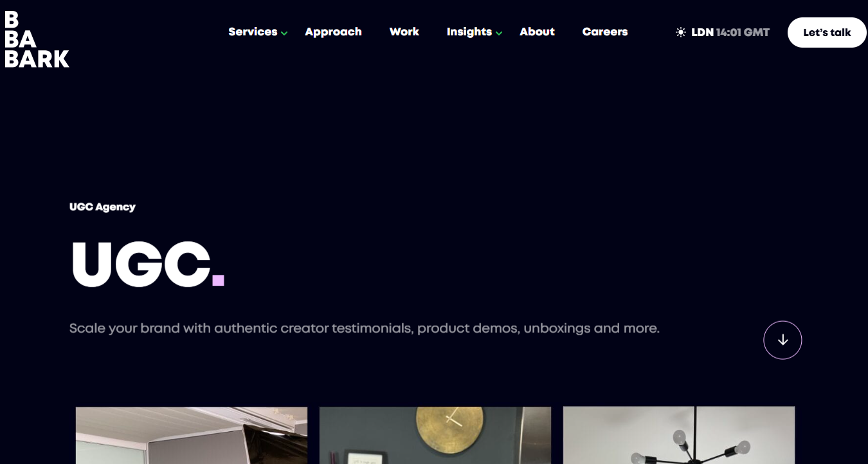Viewport: 868px width, 464px height.
Task: Open the middle thumbnail with gold clock
Action: (x=435, y=435)
